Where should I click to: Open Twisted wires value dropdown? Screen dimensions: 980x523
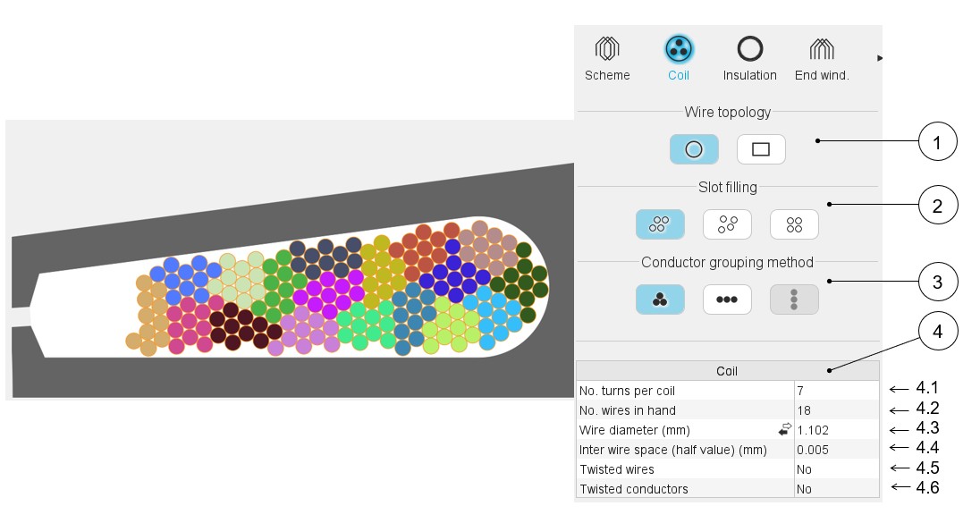835,469
